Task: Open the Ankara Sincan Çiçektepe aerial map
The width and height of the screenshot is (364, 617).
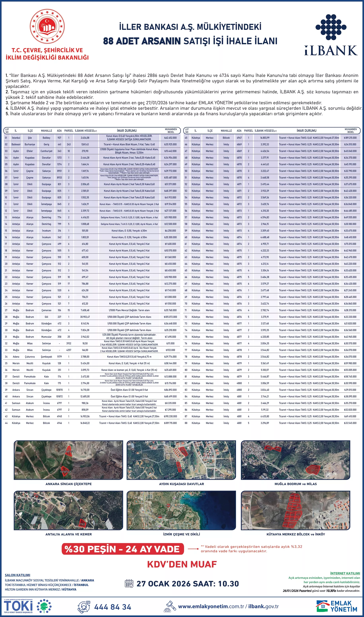Action: pyautogui.click(x=68, y=460)
